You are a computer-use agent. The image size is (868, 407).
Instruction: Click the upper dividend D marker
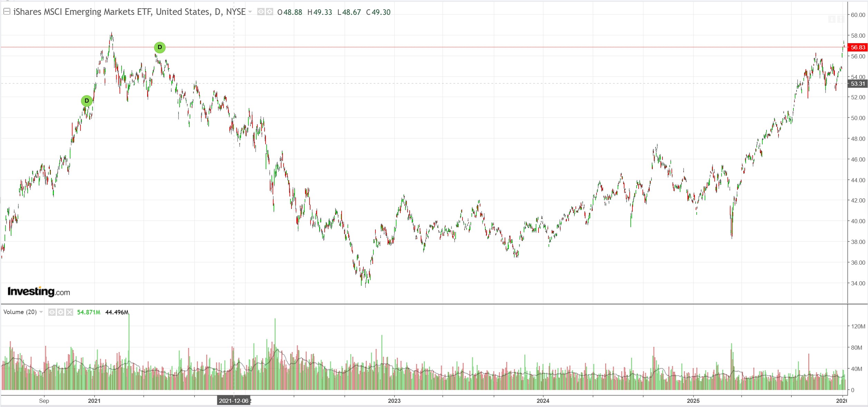(160, 47)
